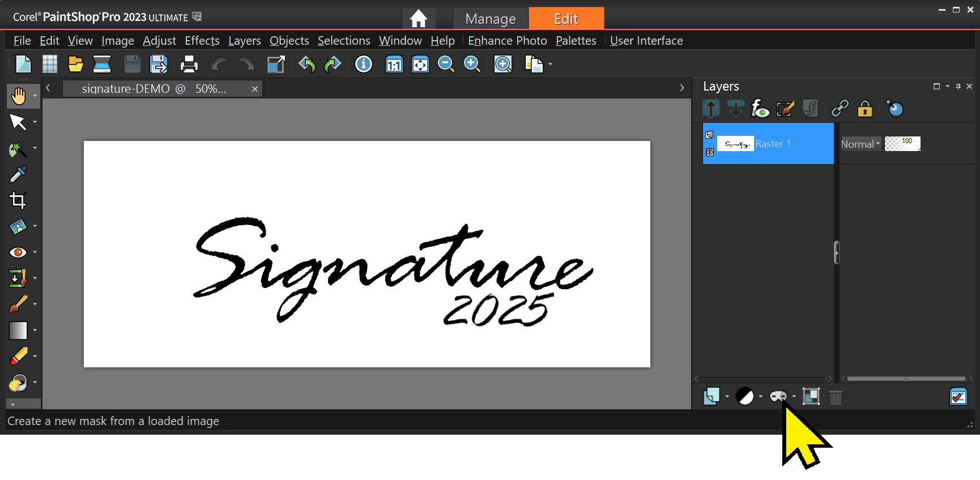
Task: Toggle layer effects visibility icon
Action: 760,108
